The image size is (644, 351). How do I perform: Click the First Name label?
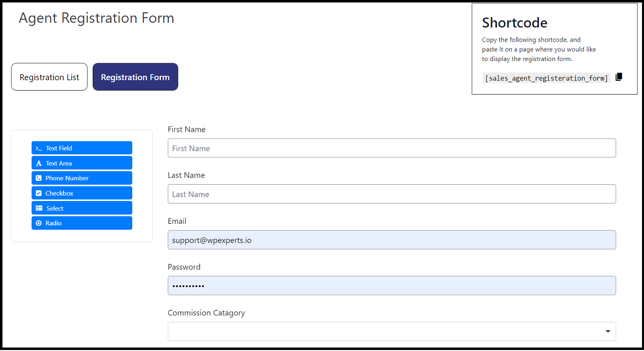click(x=187, y=129)
